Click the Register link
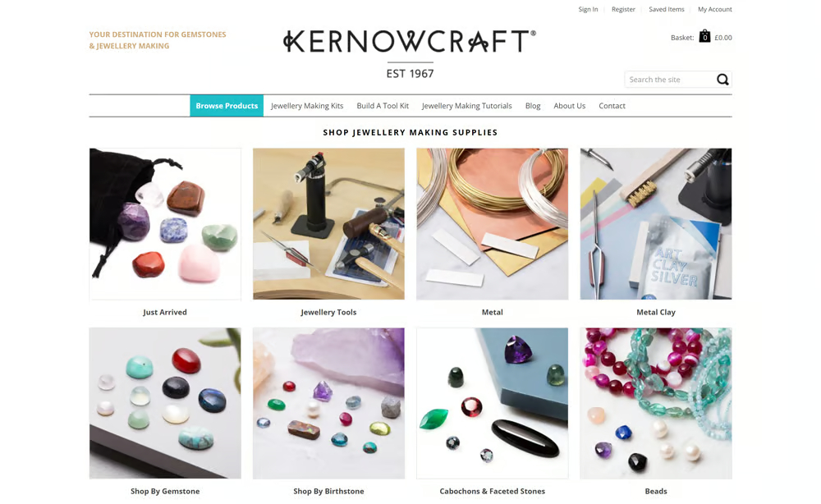 pos(623,9)
